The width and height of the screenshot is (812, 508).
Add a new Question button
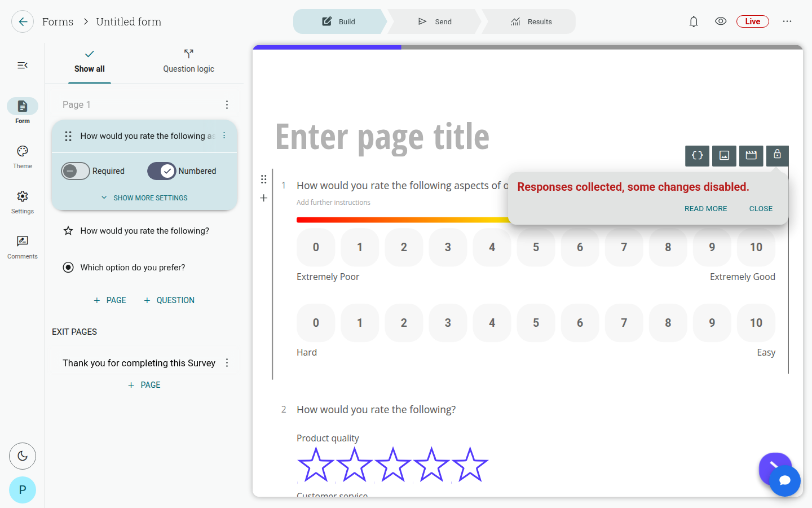click(x=169, y=300)
